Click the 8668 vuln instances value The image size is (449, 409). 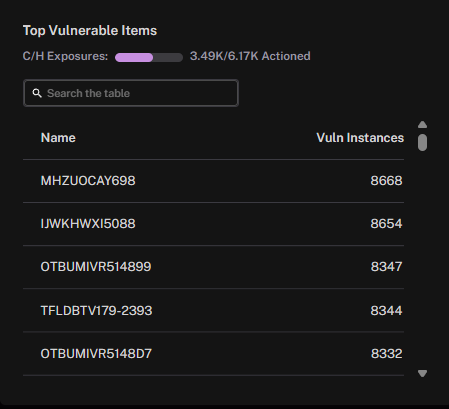click(386, 181)
